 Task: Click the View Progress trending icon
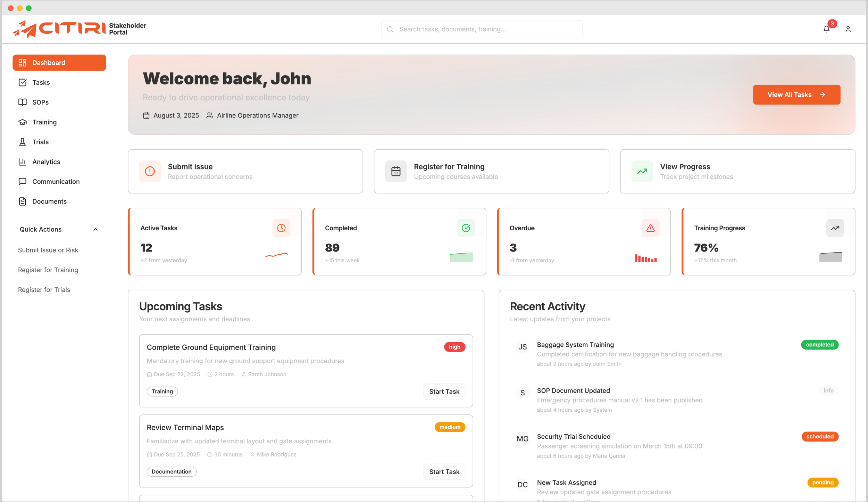(642, 171)
